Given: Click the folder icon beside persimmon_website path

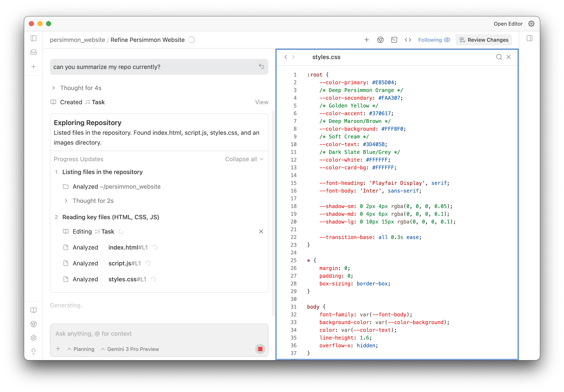Looking at the screenshot, I should [x=66, y=186].
